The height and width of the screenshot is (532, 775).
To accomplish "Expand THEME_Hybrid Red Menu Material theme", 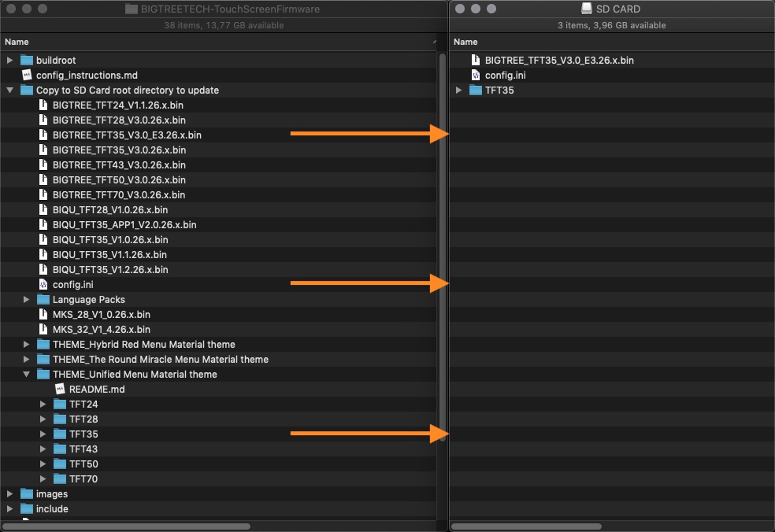I will click(x=26, y=344).
